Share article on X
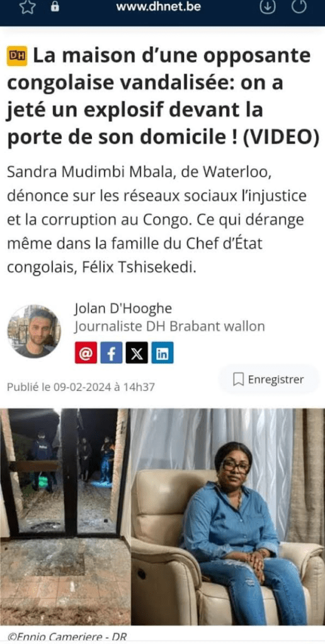The image size is (325, 644). [137, 353]
